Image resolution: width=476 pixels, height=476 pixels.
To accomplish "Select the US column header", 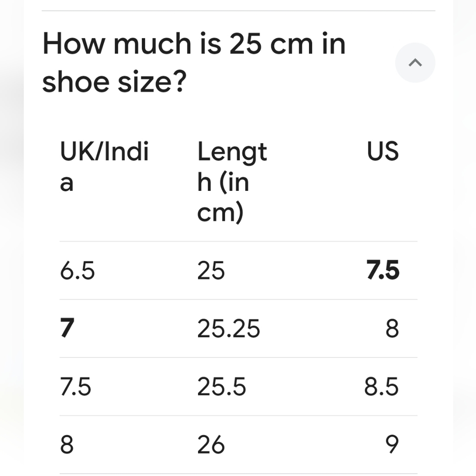I will 383,151.
